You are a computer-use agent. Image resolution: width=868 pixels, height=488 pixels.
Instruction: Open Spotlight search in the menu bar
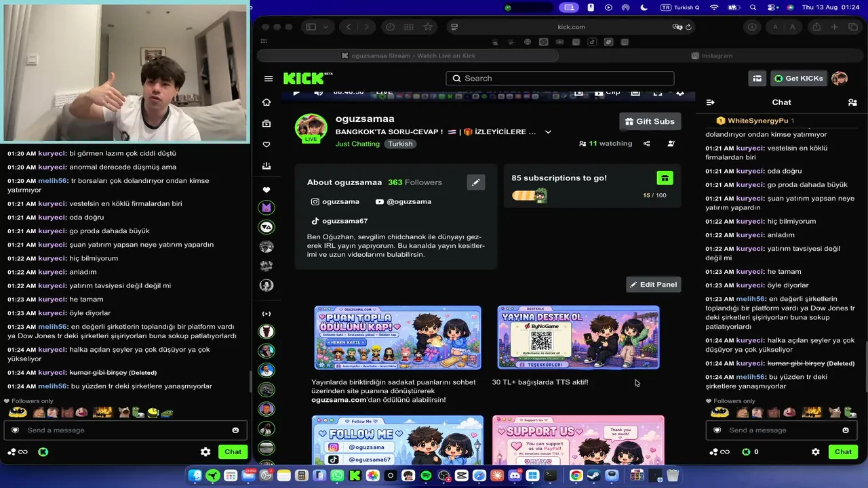[x=753, y=7]
